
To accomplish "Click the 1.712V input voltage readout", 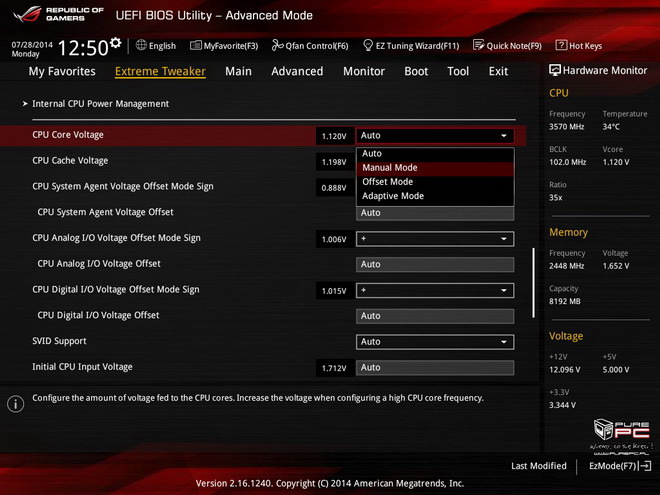I will tap(334, 368).
